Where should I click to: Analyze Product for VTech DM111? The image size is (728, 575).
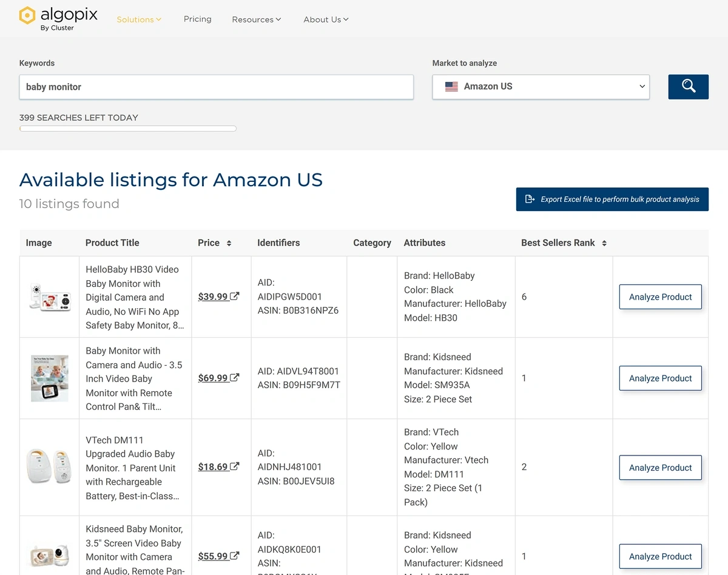[660, 468]
